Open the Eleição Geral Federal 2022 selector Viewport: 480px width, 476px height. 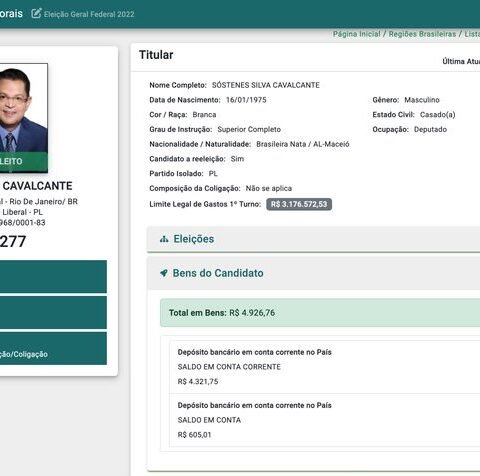89,14
